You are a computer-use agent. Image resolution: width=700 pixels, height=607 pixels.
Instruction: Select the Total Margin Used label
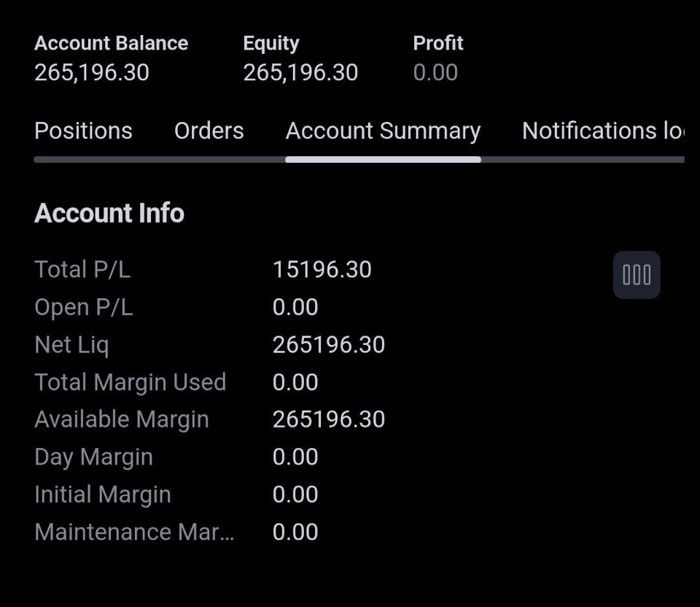click(x=131, y=382)
